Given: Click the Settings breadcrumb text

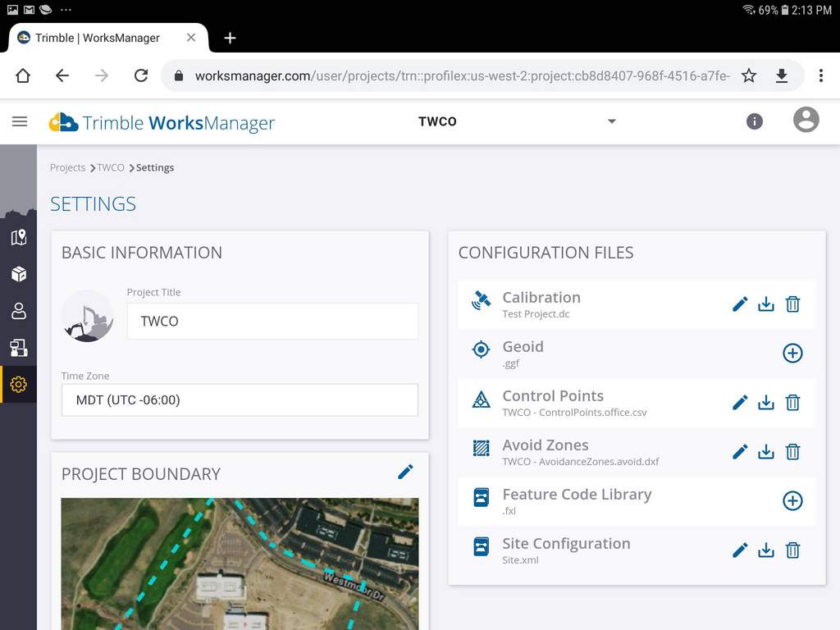Looking at the screenshot, I should (155, 167).
